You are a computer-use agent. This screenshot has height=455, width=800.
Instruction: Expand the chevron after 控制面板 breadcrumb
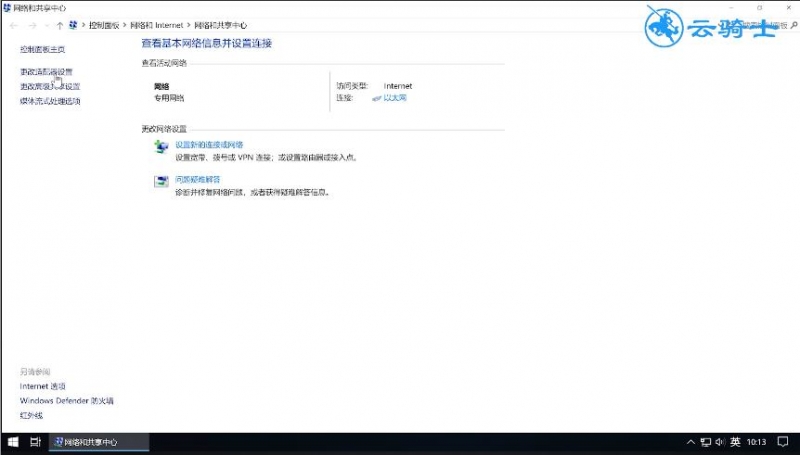pyautogui.click(x=124, y=25)
